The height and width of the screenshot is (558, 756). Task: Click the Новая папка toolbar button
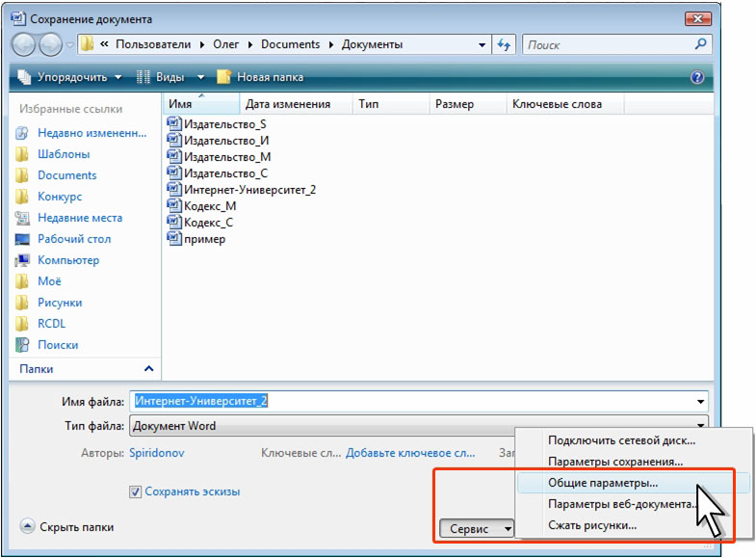[260, 77]
